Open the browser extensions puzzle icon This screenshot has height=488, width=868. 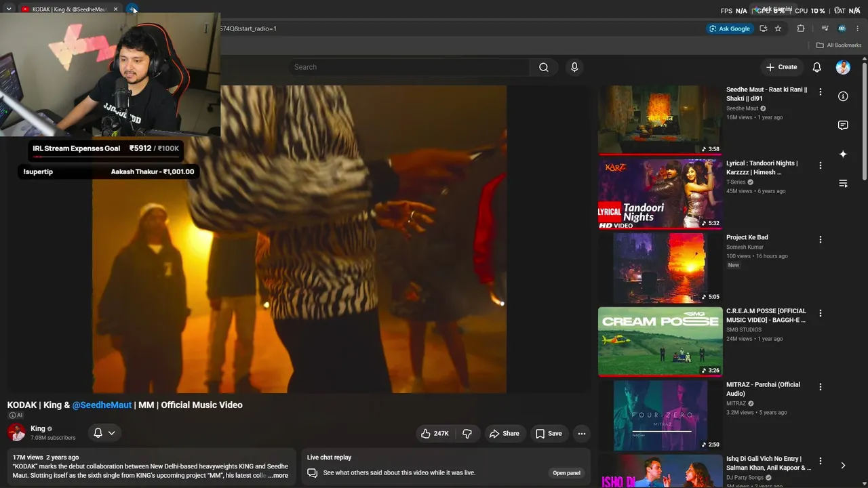pos(801,28)
